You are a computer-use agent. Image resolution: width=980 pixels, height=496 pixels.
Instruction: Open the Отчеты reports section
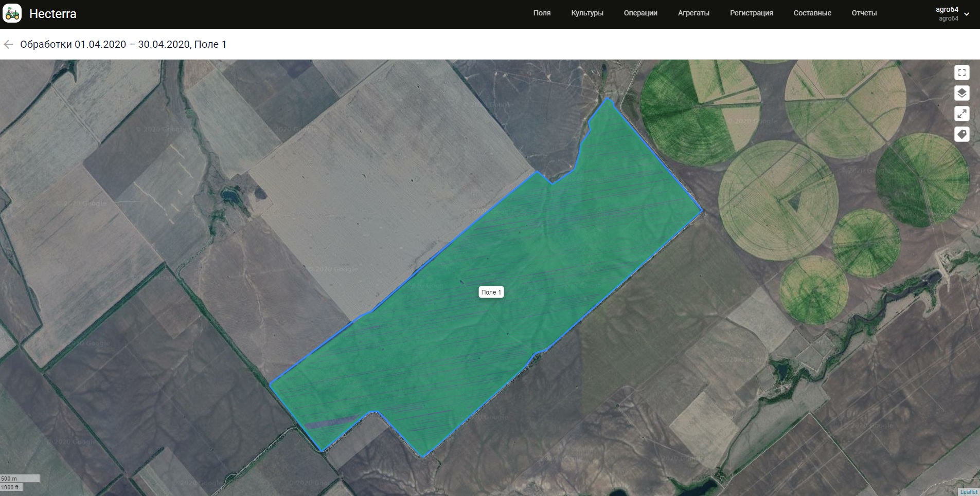pyautogui.click(x=864, y=13)
